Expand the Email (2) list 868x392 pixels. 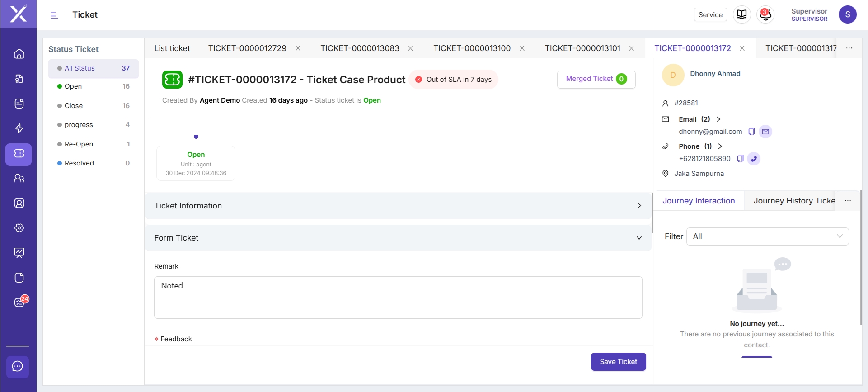tap(718, 119)
